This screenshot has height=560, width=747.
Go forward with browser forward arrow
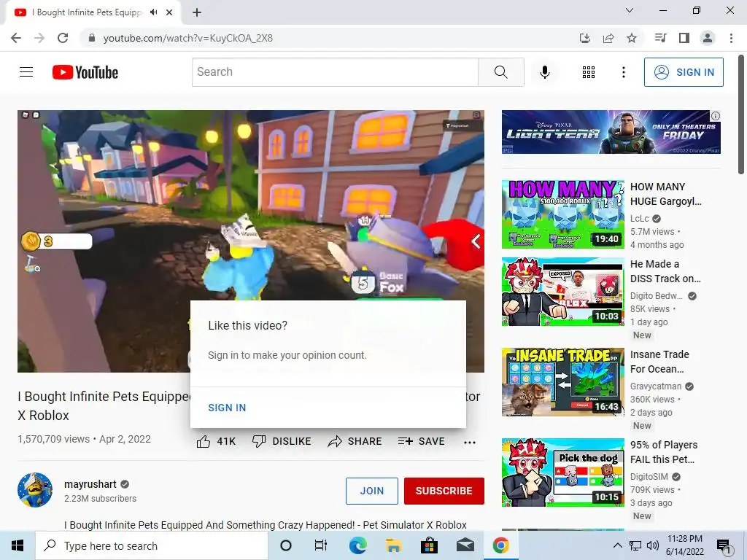tap(39, 38)
